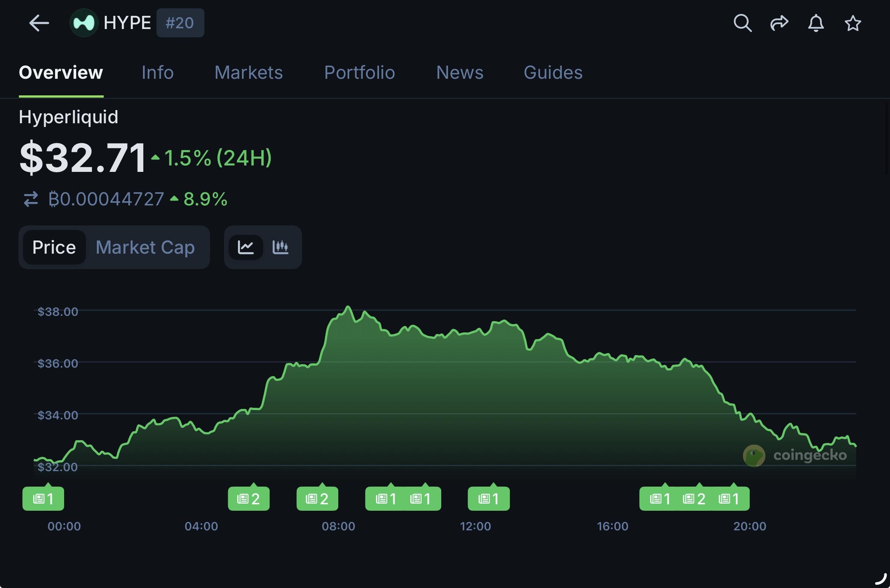Viewport: 890px width, 588px height.
Task: Switch to the Markets tab
Action: coord(249,72)
